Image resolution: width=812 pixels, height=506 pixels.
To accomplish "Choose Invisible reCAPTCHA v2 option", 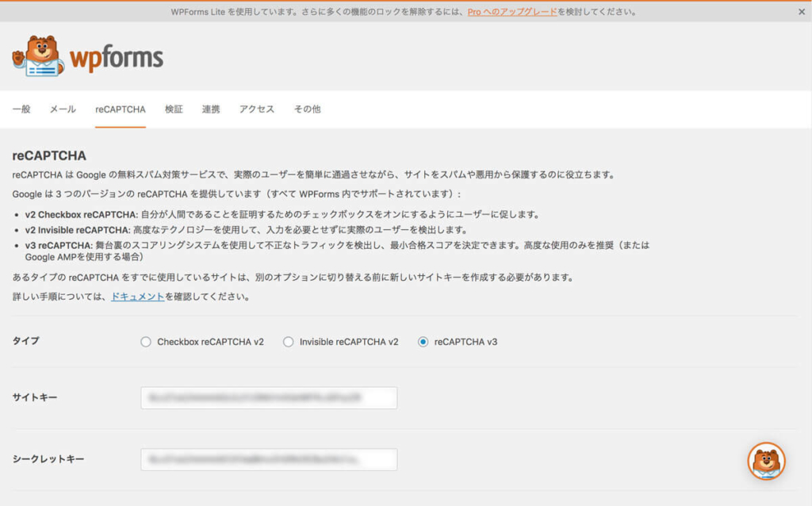I will coord(288,342).
